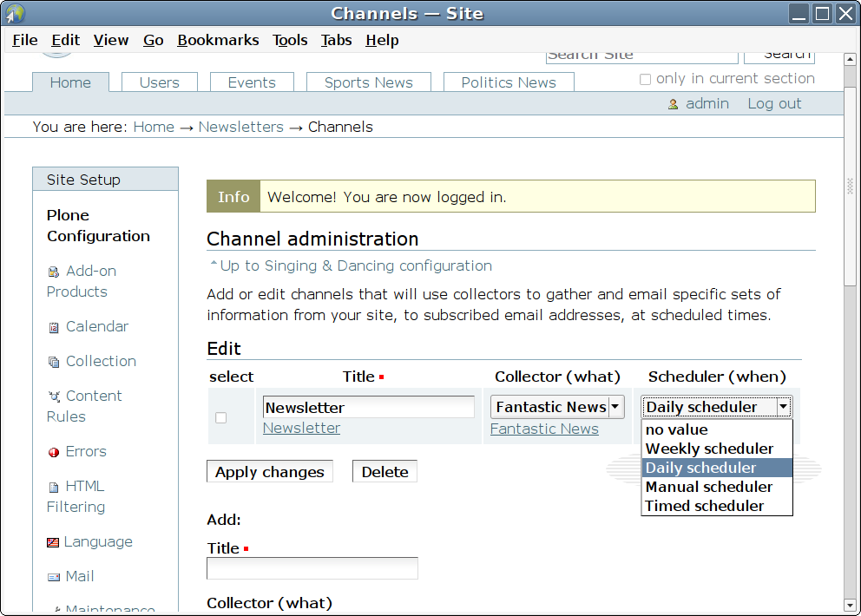Viewport: 861px width, 616px height.
Task: Select Timed scheduler option
Action: pyautogui.click(x=704, y=506)
